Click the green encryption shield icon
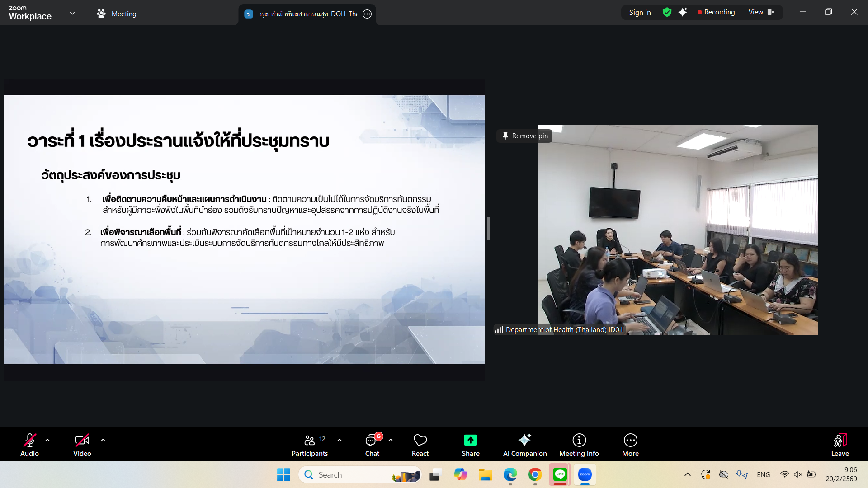Image resolution: width=868 pixels, height=488 pixels. point(667,12)
